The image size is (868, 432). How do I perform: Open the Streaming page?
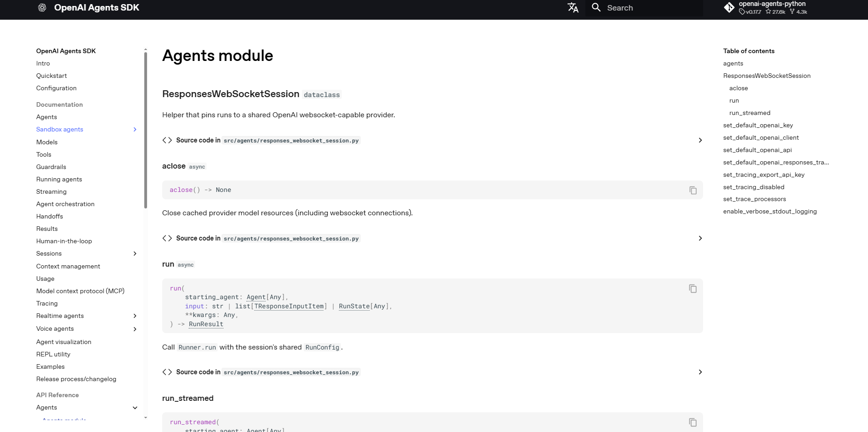tap(51, 192)
